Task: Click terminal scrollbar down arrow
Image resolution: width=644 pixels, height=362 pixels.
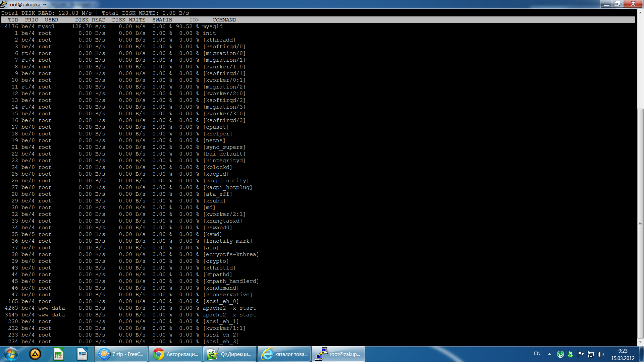Action: pyautogui.click(x=640, y=343)
